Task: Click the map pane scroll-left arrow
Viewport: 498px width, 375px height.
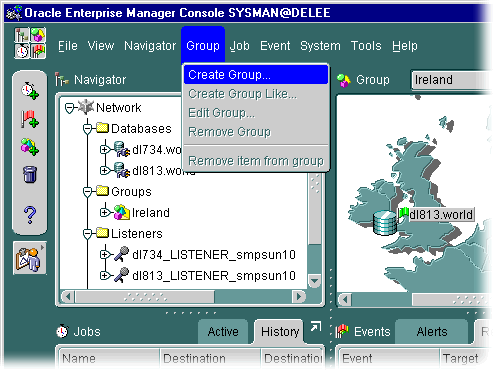Action: pos(345,299)
